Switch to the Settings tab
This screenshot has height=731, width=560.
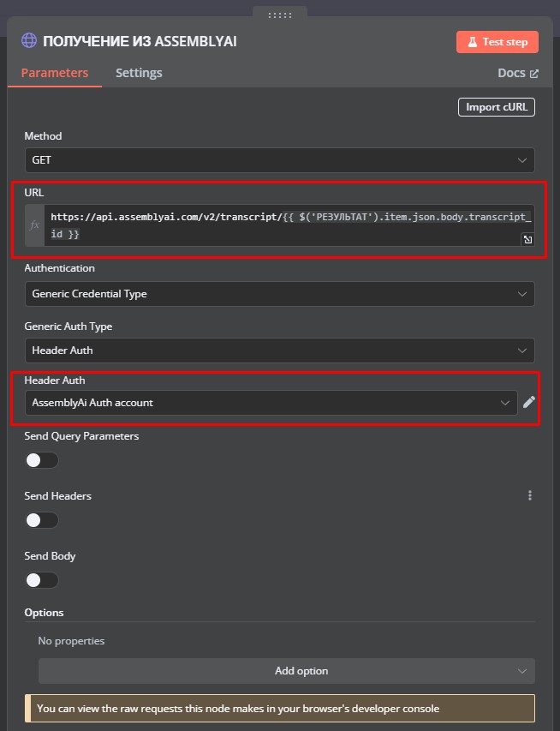coord(139,73)
